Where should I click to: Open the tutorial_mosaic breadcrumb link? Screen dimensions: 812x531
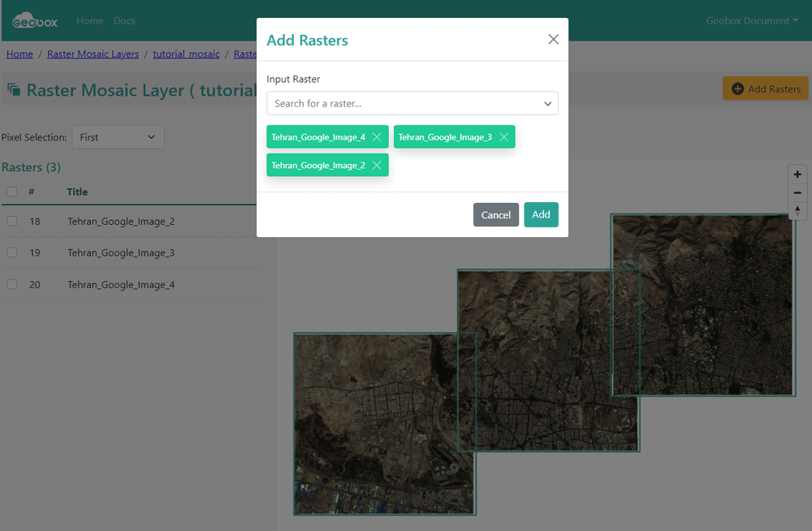pos(186,54)
